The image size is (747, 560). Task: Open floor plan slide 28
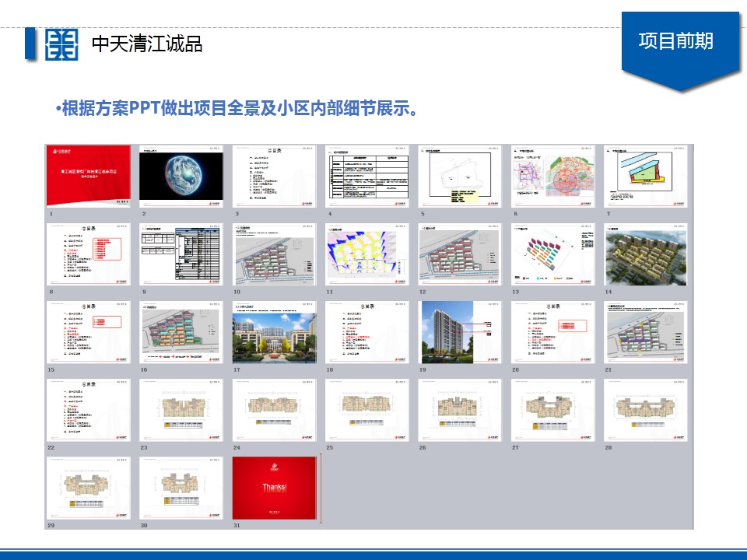click(x=646, y=410)
